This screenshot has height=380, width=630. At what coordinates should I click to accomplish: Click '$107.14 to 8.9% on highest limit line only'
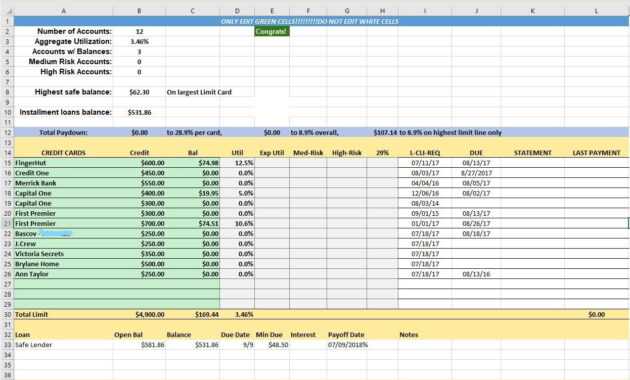click(x=437, y=133)
